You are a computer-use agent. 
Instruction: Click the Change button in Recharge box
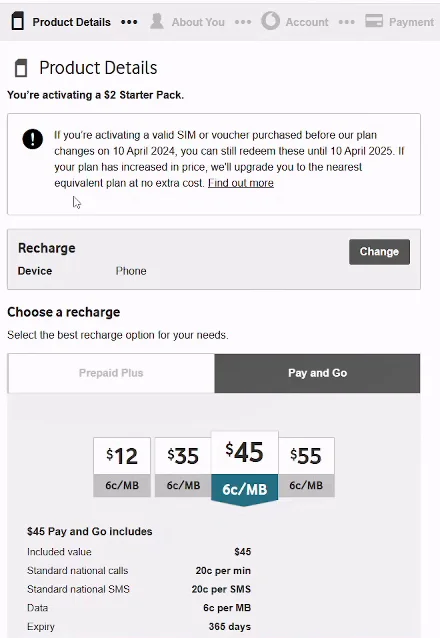click(379, 252)
